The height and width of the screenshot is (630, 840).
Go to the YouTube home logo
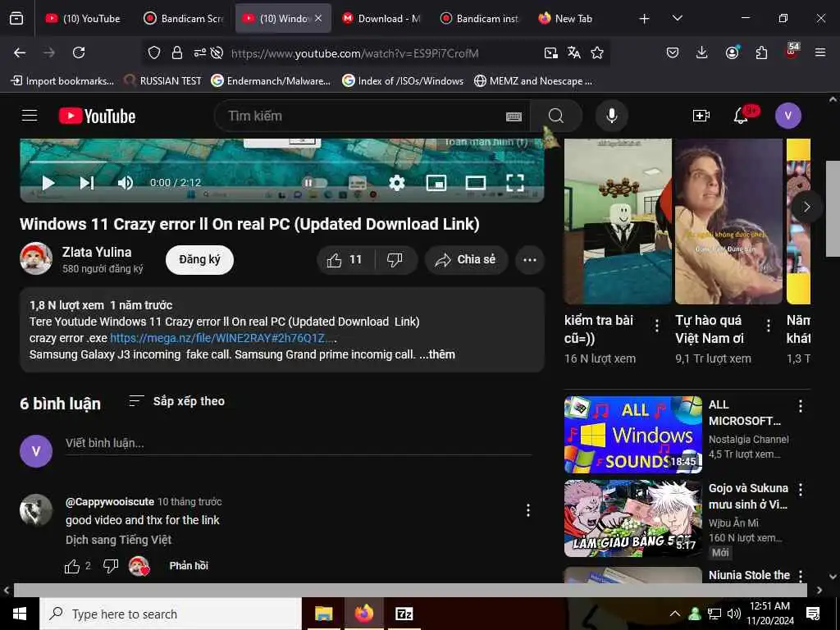click(x=97, y=116)
